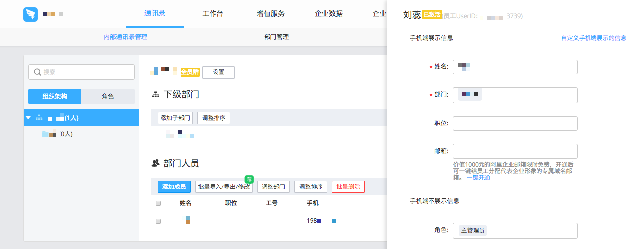Image resolution: width=644 pixels, height=249 pixels.
Task: Click 批量导入/导出/修改 button
Action: click(x=223, y=187)
